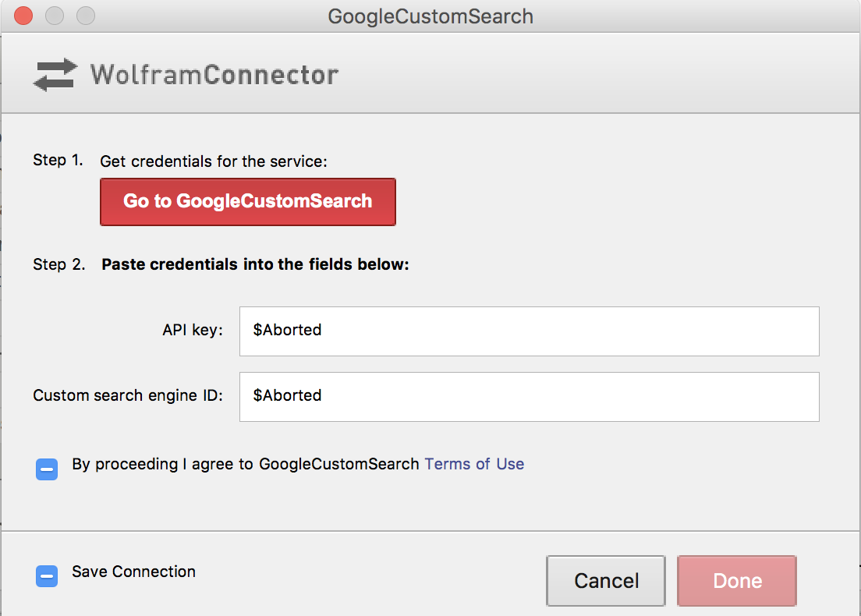The width and height of the screenshot is (861, 616).
Task: Click the WolframConnector title text
Action: click(x=214, y=75)
